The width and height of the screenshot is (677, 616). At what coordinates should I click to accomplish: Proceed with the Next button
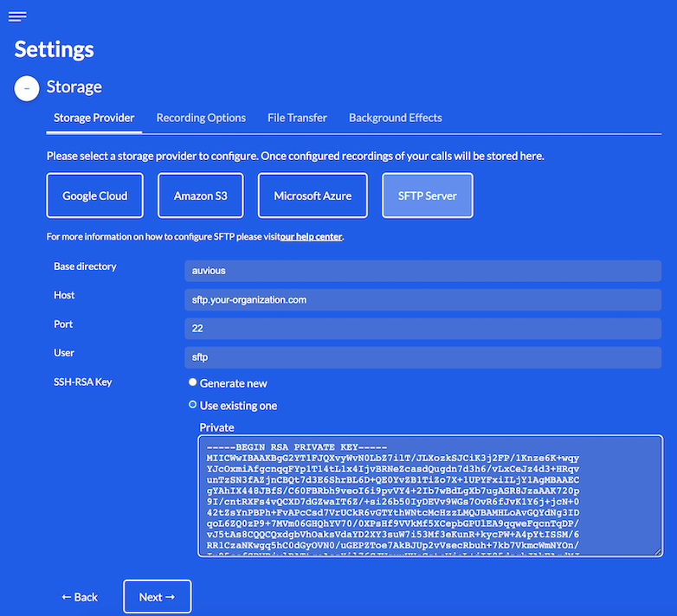[157, 597]
